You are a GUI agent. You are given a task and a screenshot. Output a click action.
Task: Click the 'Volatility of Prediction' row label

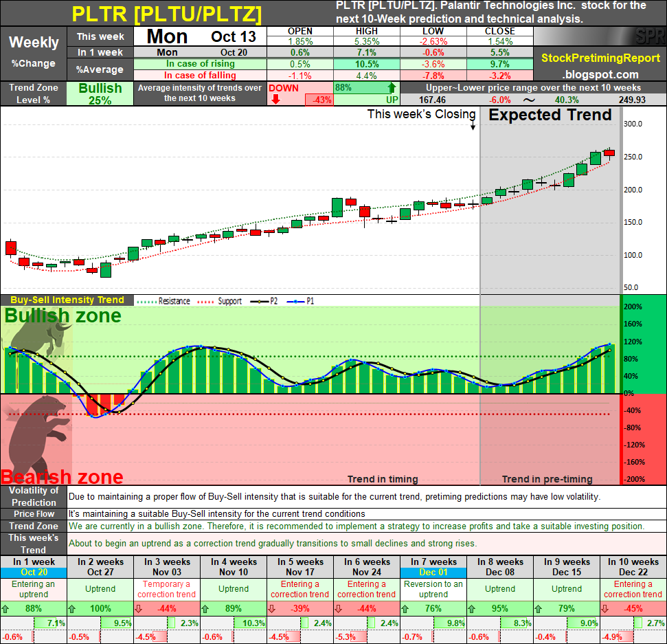coord(34,496)
